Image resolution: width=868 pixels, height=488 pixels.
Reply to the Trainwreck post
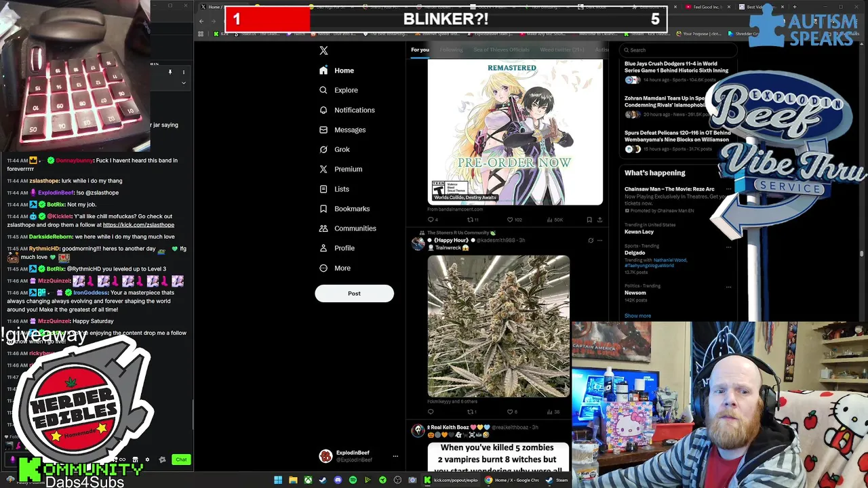click(x=431, y=412)
